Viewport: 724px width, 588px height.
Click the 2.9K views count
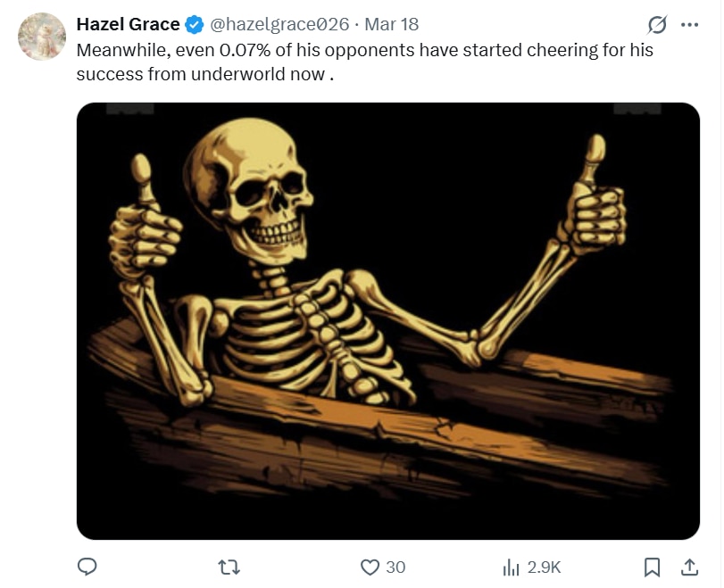[x=544, y=567]
